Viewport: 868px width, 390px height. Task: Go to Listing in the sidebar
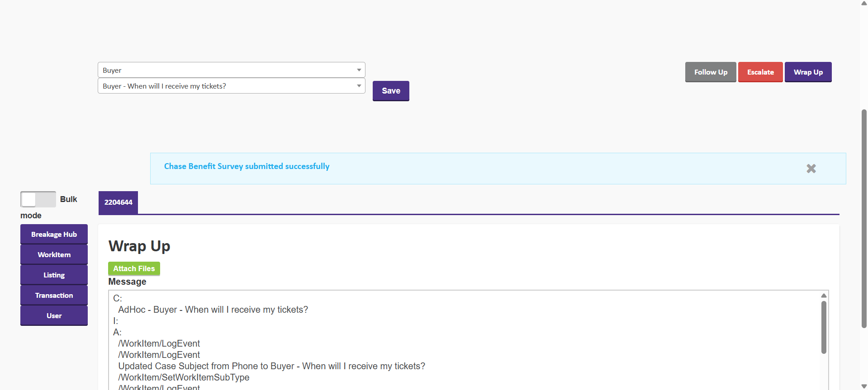point(54,275)
